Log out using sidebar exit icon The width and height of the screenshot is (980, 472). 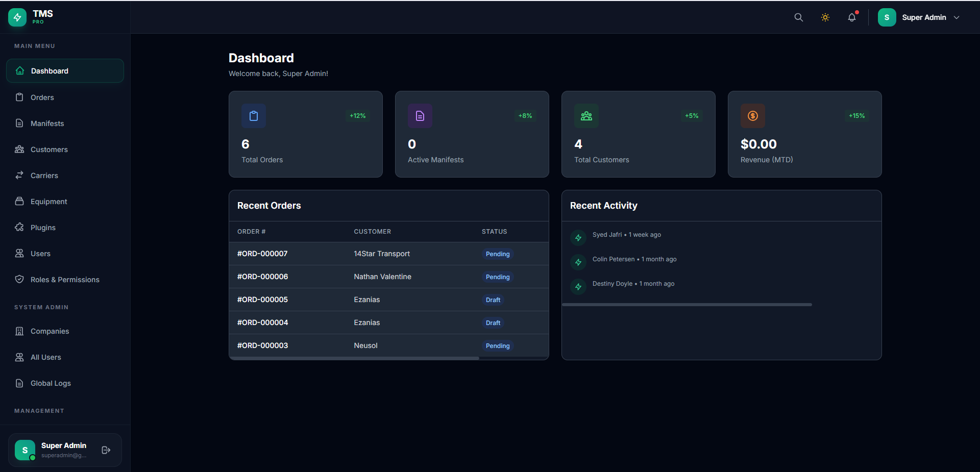106,450
